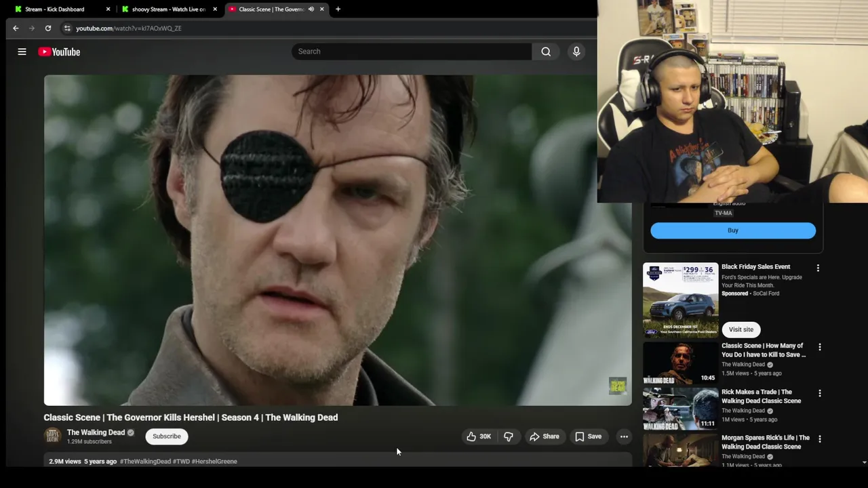This screenshot has width=868, height=488.
Task: Open Rick Makes a Trade video title
Action: point(762,396)
